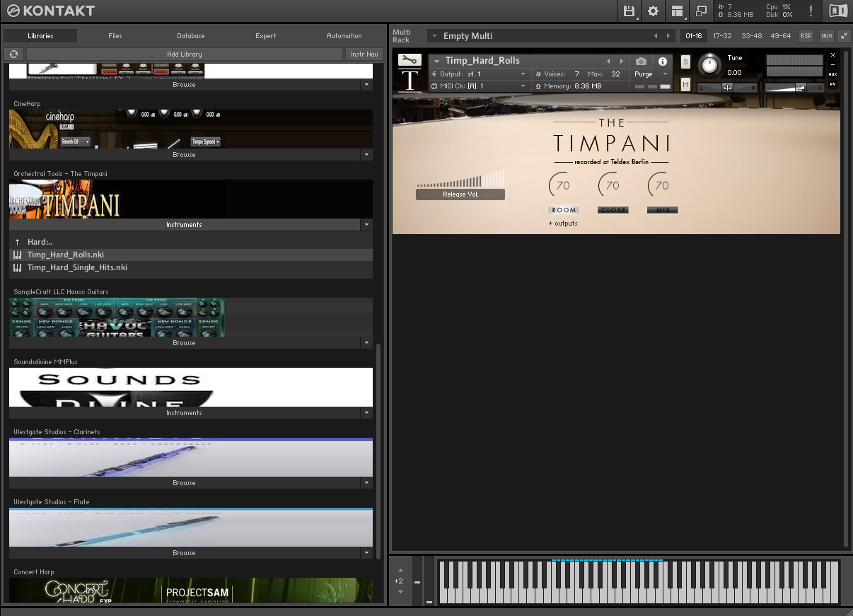Click the Soundsdivine MMPlus library banner
The image size is (853, 616).
[x=191, y=387]
